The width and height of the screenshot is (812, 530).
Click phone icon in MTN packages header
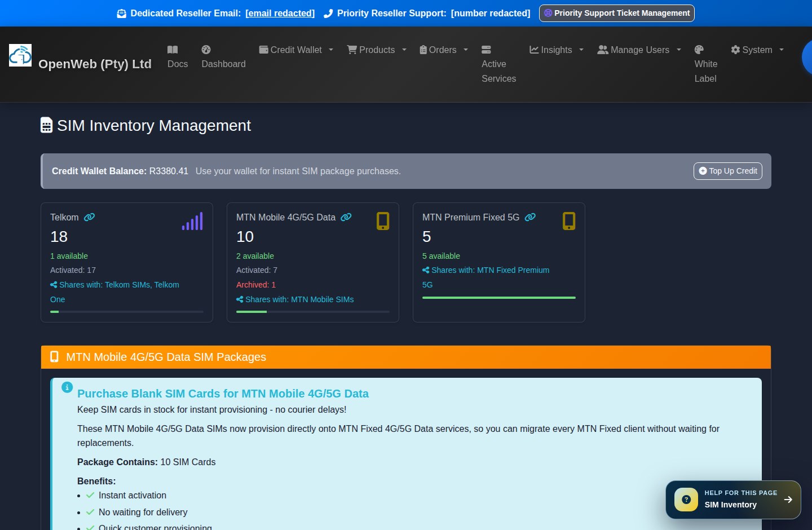click(55, 357)
